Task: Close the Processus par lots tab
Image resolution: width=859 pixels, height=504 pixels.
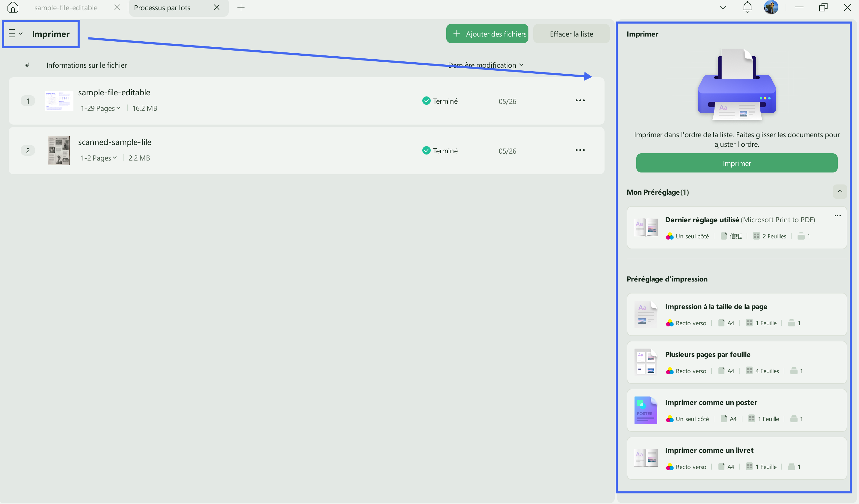Action: click(x=217, y=7)
